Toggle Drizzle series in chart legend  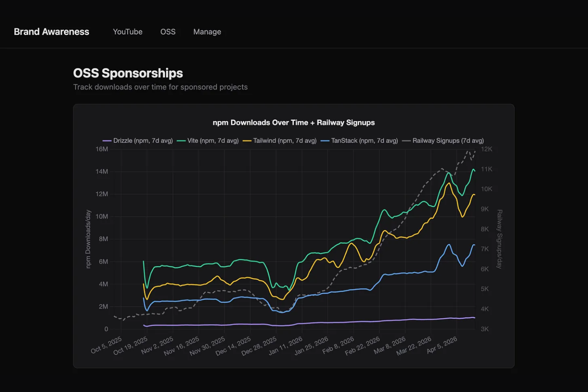click(143, 141)
